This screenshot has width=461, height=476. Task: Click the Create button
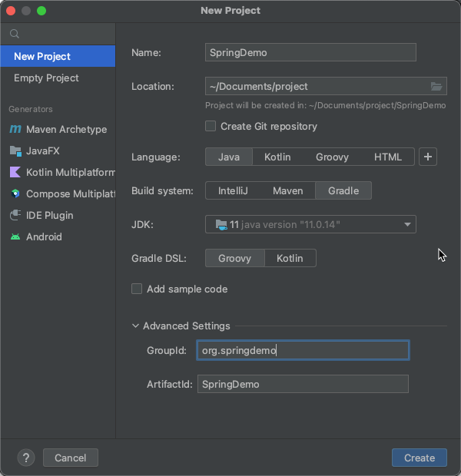[420, 458]
